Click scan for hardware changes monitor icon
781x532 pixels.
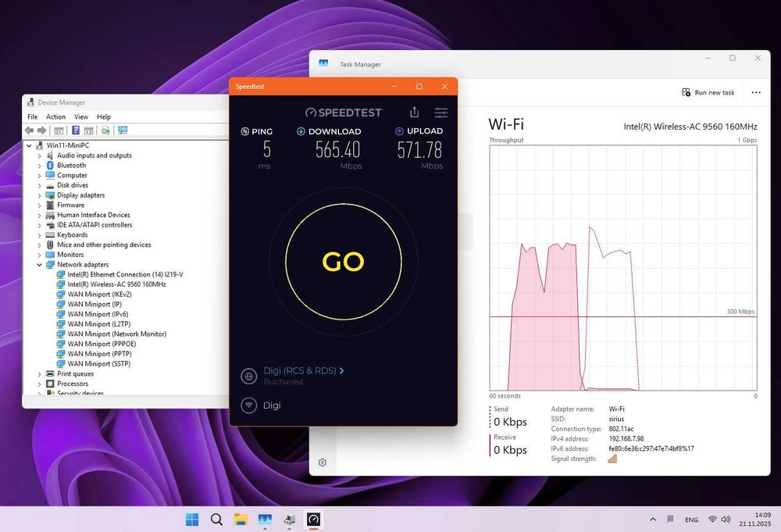[x=123, y=130]
